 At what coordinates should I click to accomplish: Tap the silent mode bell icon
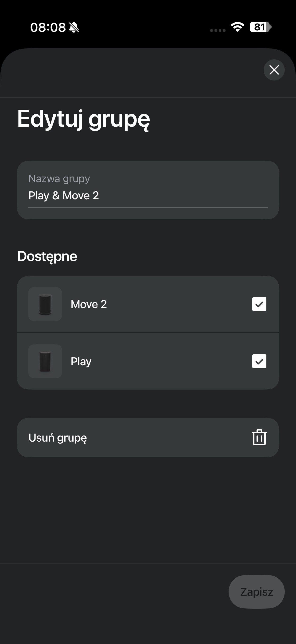[x=74, y=27]
